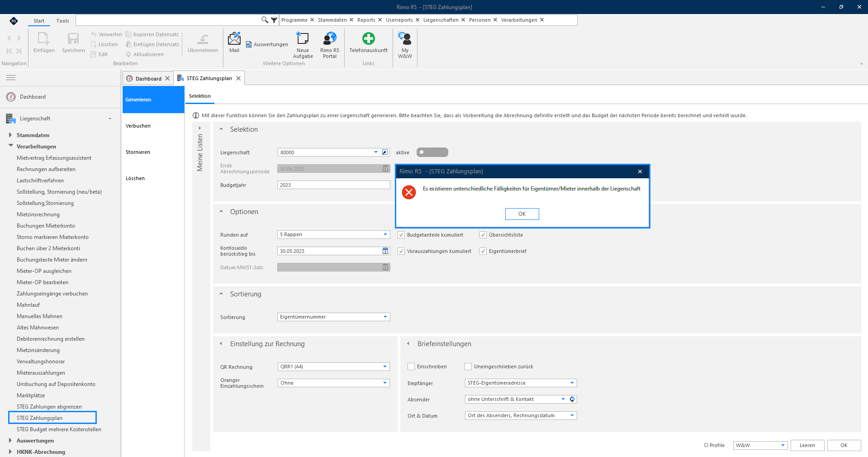Enable Uneingeschrieben zurück checkbox
The image size is (868, 457).
(x=468, y=367)
